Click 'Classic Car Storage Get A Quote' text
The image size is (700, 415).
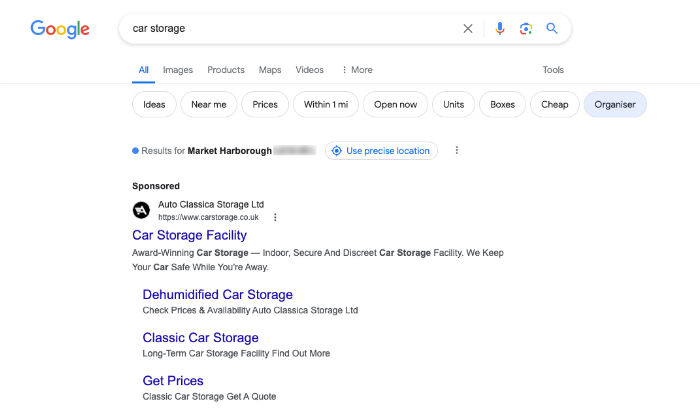[209, 396]
